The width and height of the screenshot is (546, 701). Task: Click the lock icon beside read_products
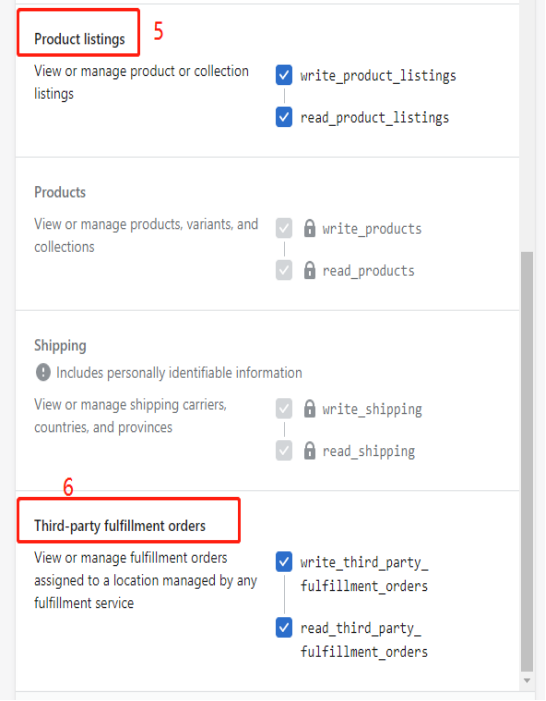point(309,270)
